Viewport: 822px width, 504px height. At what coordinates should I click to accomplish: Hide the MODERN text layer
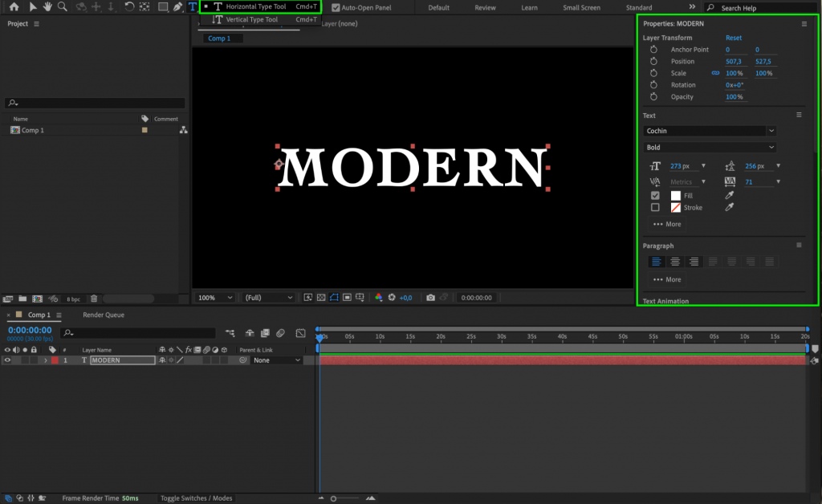tap(6, 360)
